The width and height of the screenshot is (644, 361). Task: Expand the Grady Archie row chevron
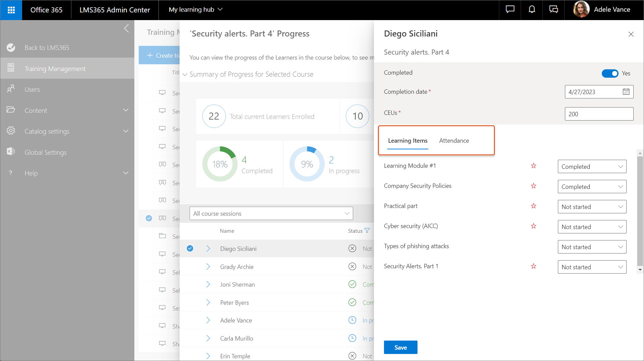pyautogui.click(x=208, y=267)
